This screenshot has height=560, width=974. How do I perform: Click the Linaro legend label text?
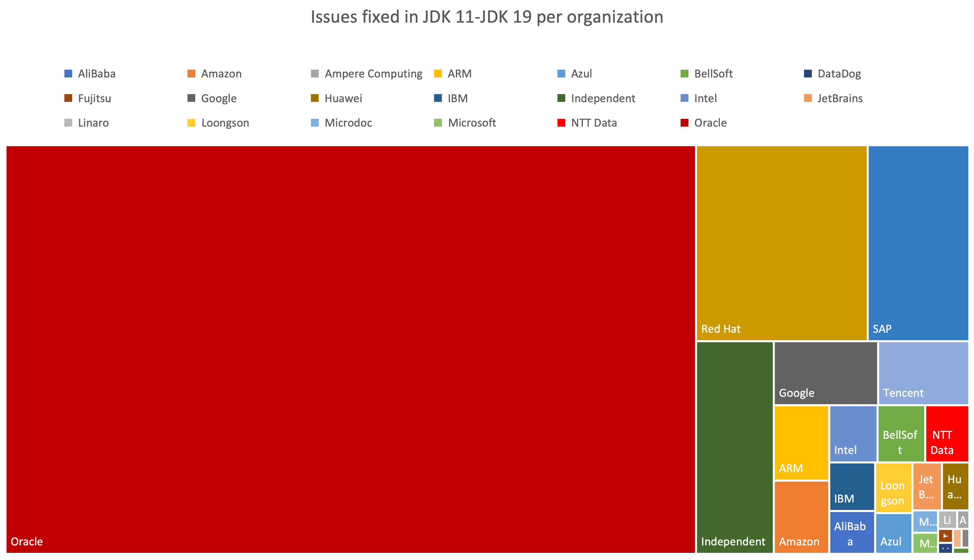tap(94, 123)
